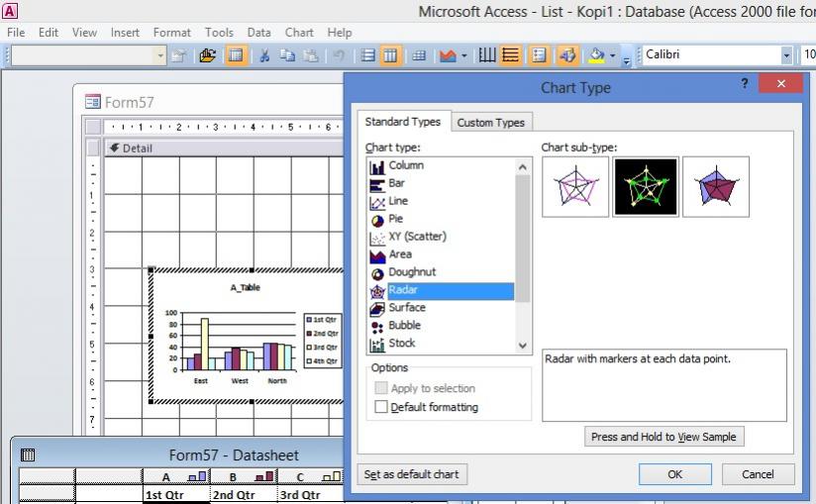Click the Access application icon in title bar
Viewport: 816px width, 504px height.
(10, 11)
